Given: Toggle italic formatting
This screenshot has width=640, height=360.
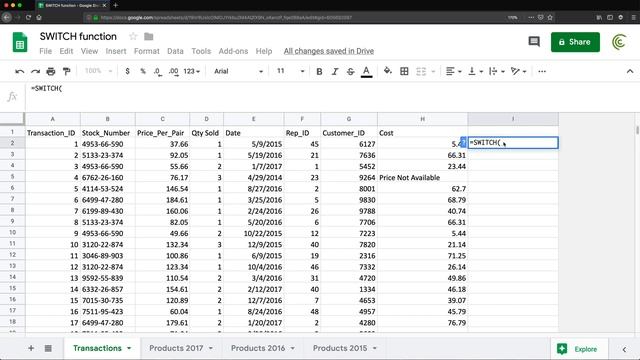Looking at the screenshot, I should [x=335, y=71].
